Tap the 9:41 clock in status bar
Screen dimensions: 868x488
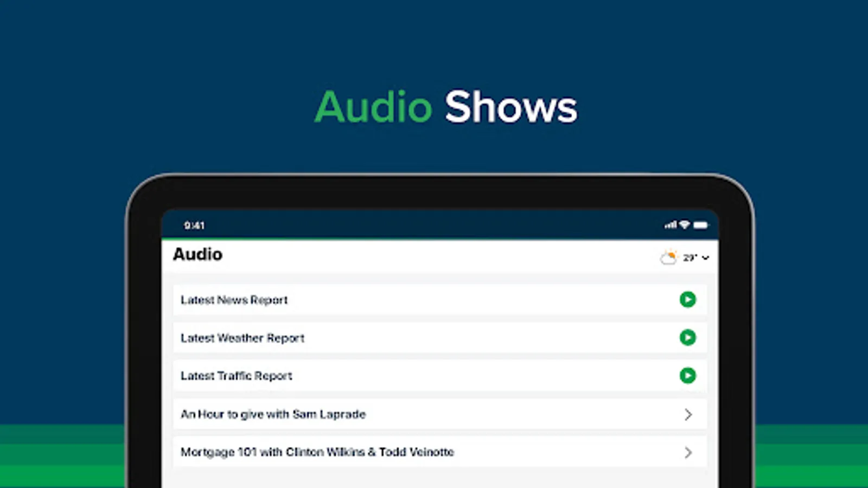[x=194, y=226]
